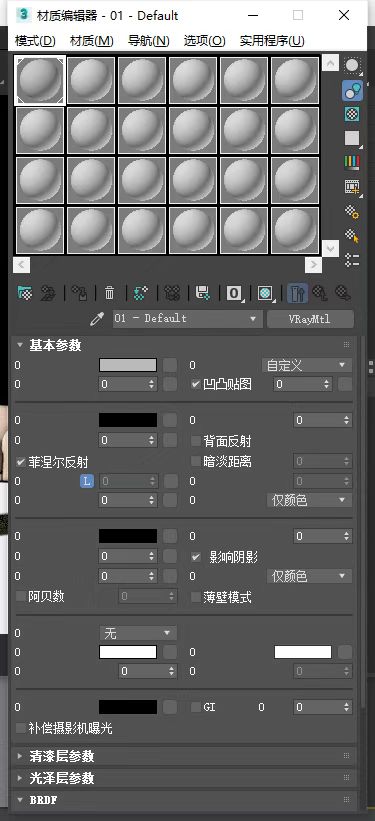This screenshot has height=821, width=375.
Task: Click the VRayMtl material type button
Action: 310,319
